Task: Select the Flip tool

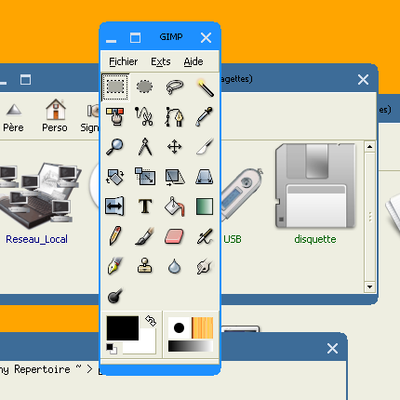Action: [x=115, y=206]
